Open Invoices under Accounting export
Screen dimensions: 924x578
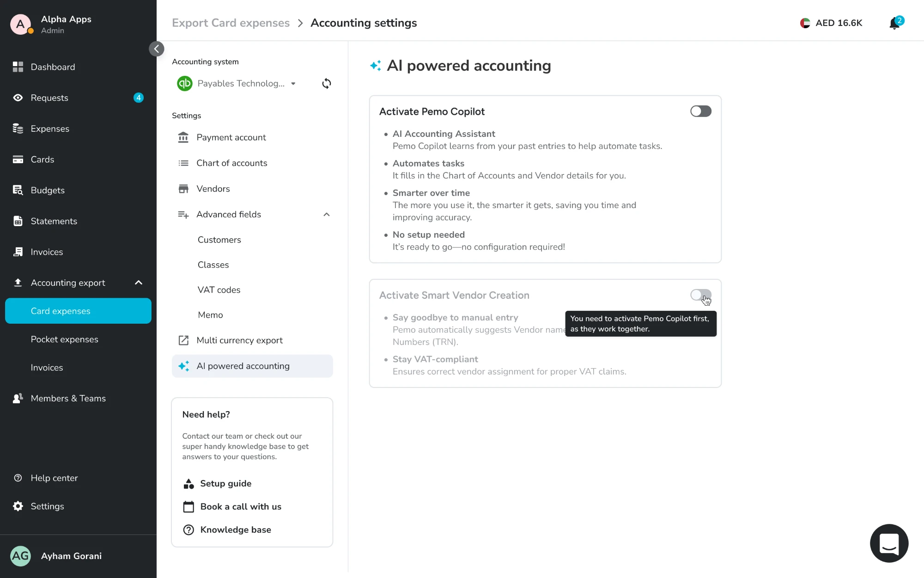coord(47,368)
